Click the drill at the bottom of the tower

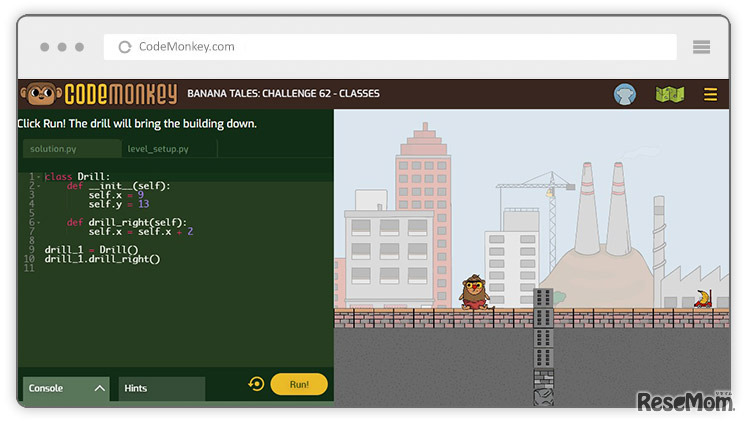click(x=543, y=397)
